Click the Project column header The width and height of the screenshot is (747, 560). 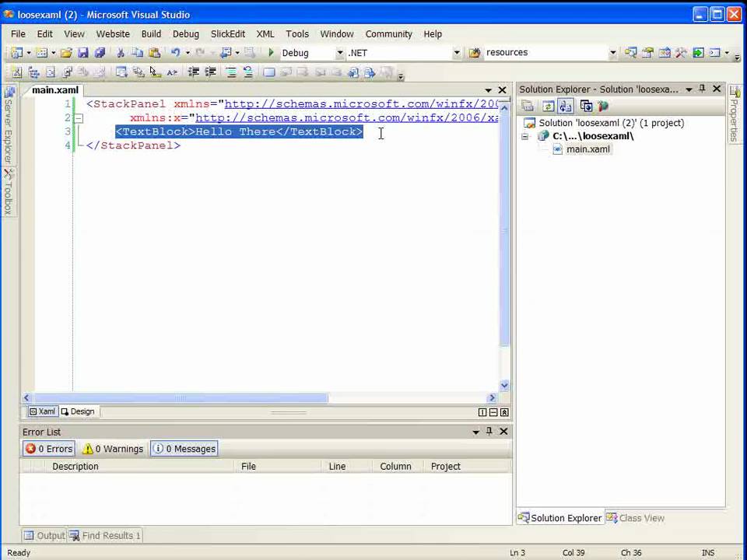click(x=468, y=466)
